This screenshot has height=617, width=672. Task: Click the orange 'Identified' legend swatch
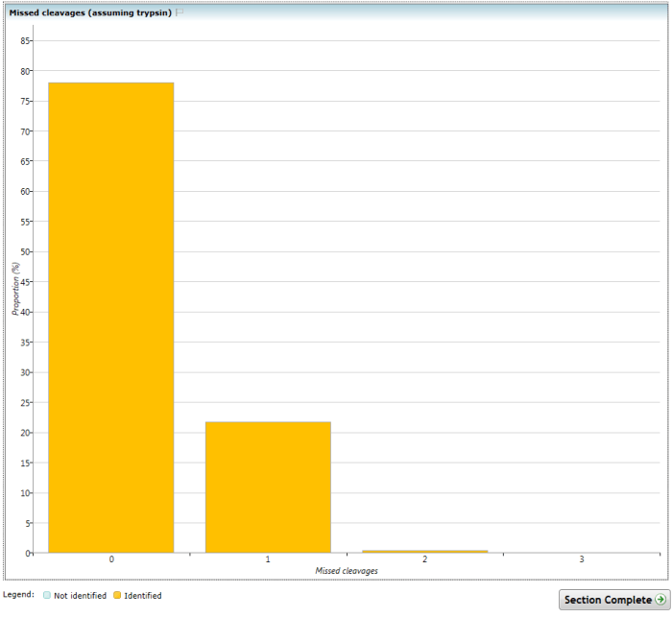tap(117, 595)
